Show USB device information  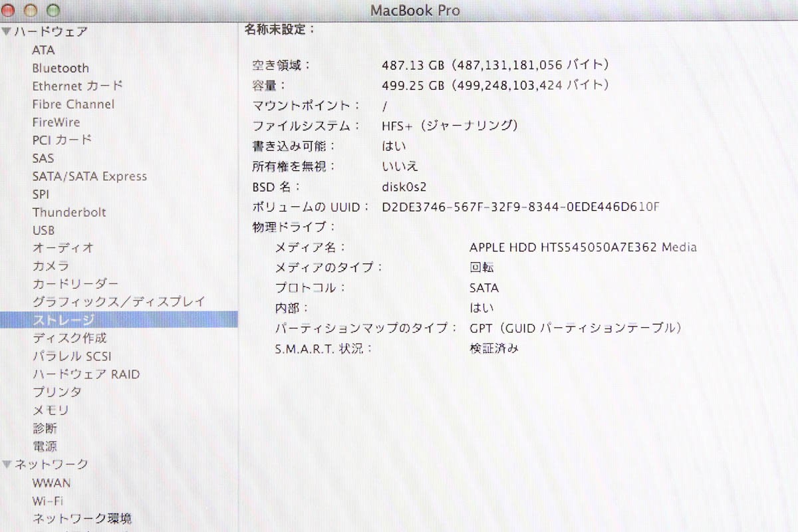point(43,230)
